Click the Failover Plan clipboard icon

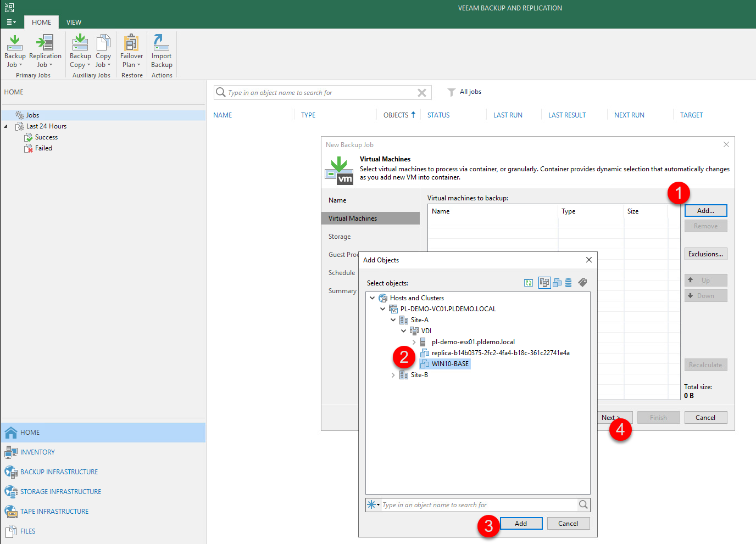point(131,43)
